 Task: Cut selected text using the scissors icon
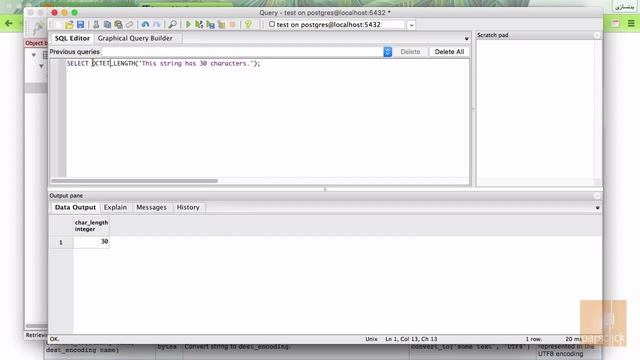click(x=96, y=24)
